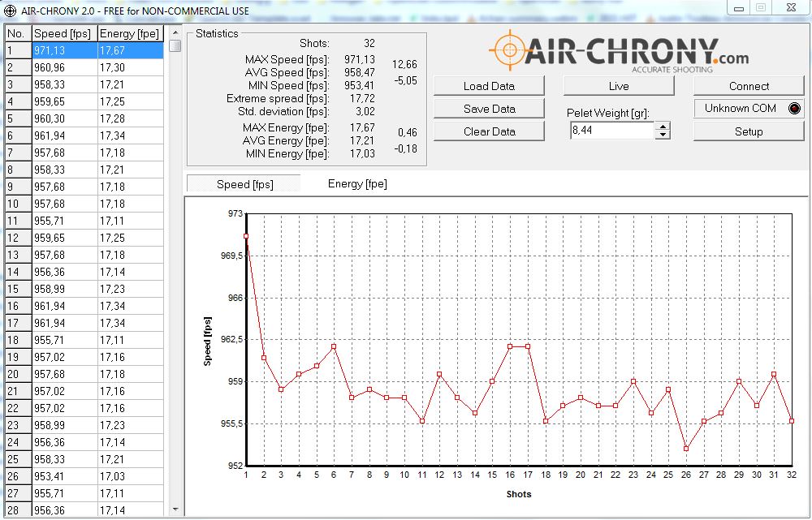The height and width of the screenshot is (520, 812).
Task: Select row number 9 in shot list
Action: tap(19, 187)
